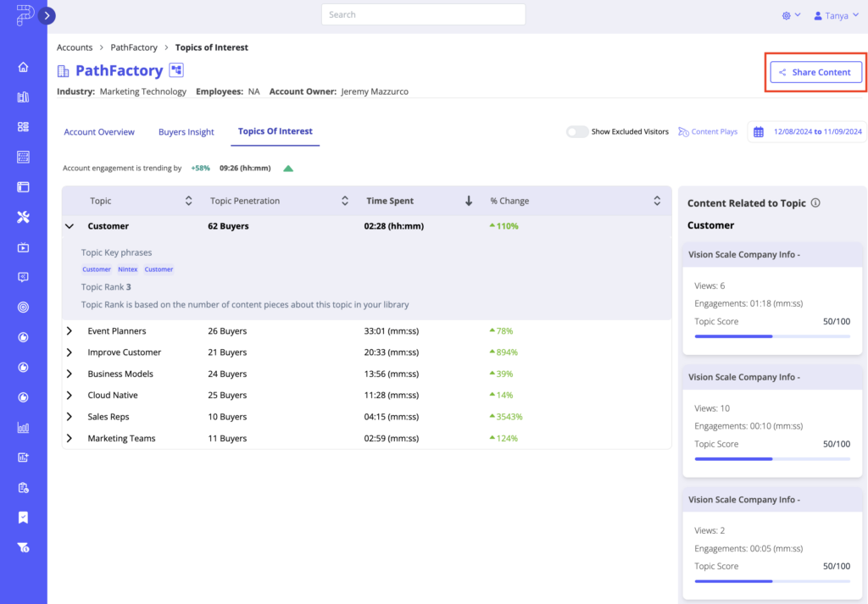The width and height of the screenshot is (868, 604).
Task: Expand the sidebar with the arrow button
Action: [47, 15]
